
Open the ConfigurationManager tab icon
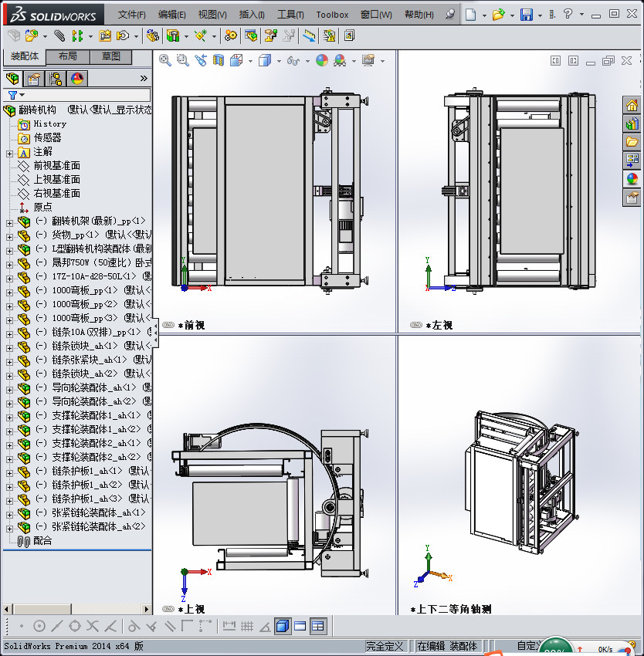point(56,79)
